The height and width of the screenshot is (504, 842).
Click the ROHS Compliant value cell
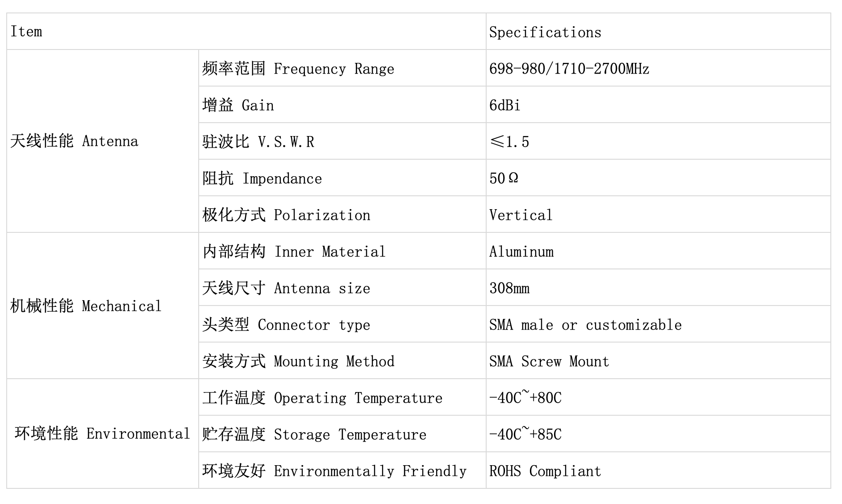pos(658,471)
